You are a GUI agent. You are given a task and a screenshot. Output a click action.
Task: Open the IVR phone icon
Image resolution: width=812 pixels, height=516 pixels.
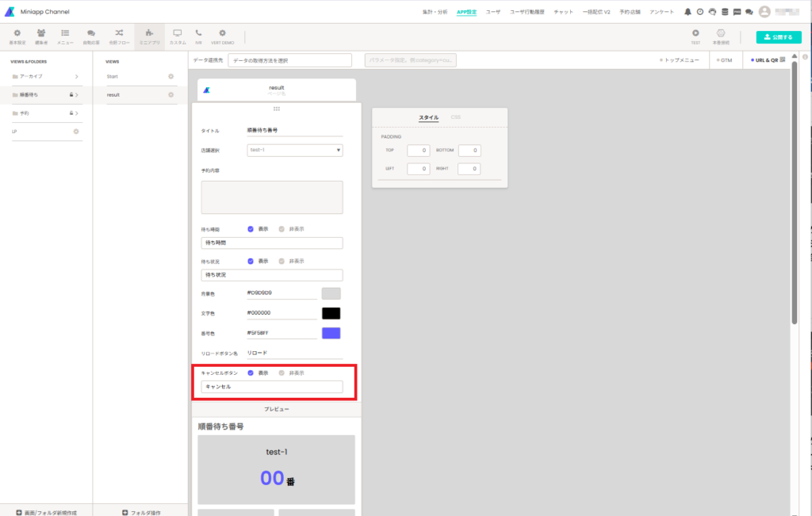[x=197, y=33]
